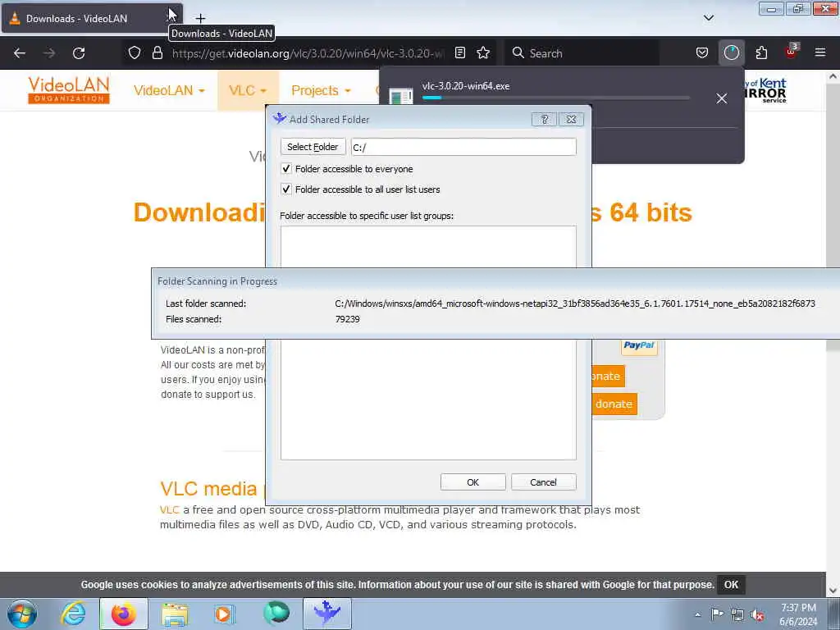Click the folder path field containing C:/
Image resolution: width=840 pixels, height=630 pixels.
coord(463,147)
